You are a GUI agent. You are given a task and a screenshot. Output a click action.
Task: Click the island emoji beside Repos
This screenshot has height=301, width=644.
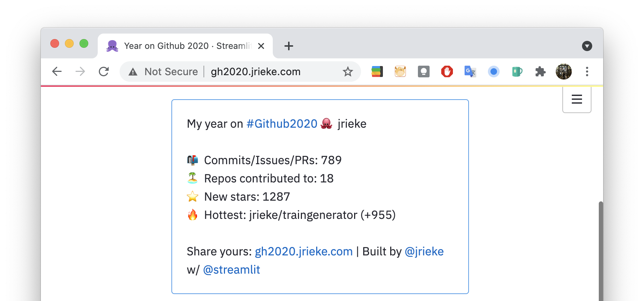193,178
